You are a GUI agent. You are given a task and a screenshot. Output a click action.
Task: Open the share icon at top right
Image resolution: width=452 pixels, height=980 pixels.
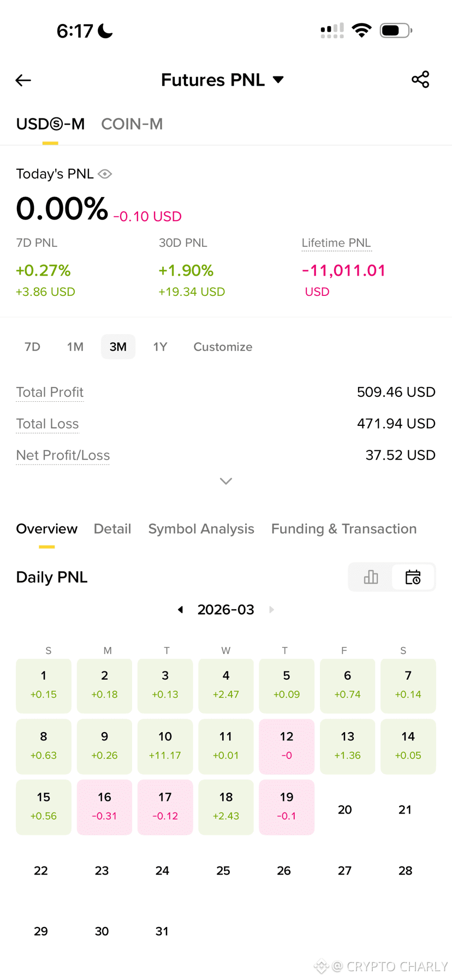pos(420,80)
